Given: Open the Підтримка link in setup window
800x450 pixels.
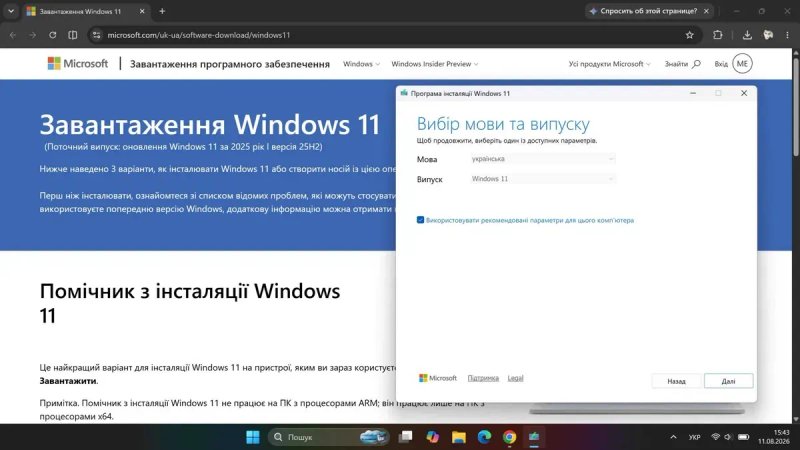Looking at the screenshot, I should pyautogui.click(x=483, y=378).
